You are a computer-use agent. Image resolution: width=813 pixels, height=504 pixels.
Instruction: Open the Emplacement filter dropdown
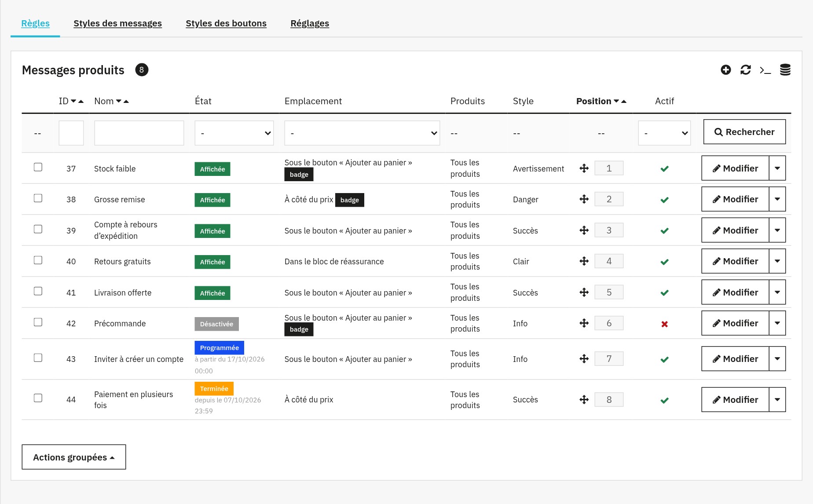(362, 133)
